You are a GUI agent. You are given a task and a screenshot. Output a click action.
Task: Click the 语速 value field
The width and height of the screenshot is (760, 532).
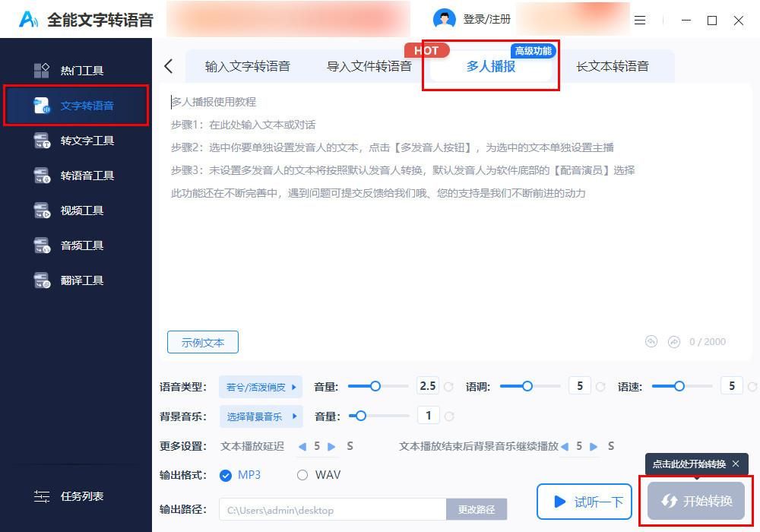point(732,386)
